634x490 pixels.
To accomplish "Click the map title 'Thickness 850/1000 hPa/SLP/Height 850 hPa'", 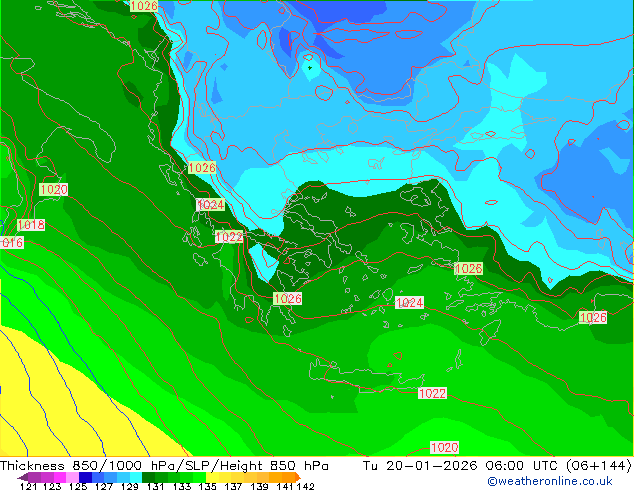I will (164, 466).
